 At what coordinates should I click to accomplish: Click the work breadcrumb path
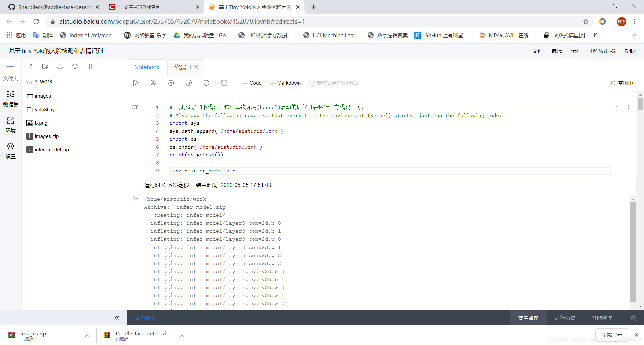click(x=46, y=81)
